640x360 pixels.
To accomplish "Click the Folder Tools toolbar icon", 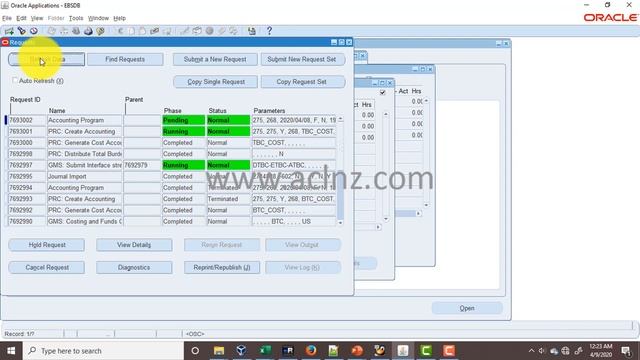I will click(x=233, y=31).
